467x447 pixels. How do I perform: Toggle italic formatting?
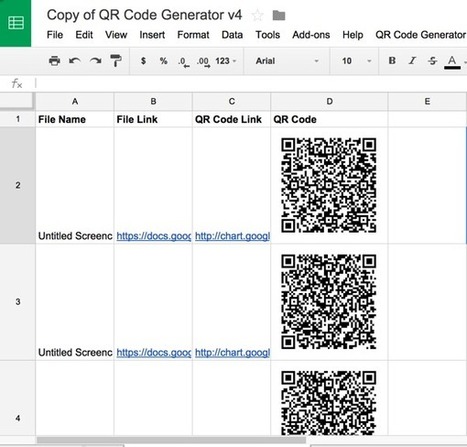pos(412,61)
